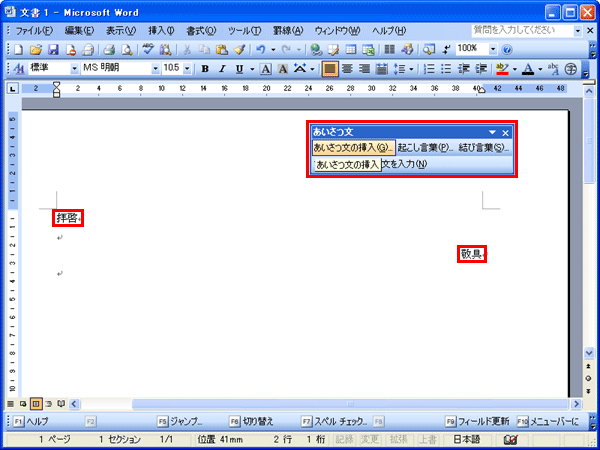Image resolution: width=600 pixels, height=450 pixels.
Task: Increase the paragraph indent
Action: (481, 69)
